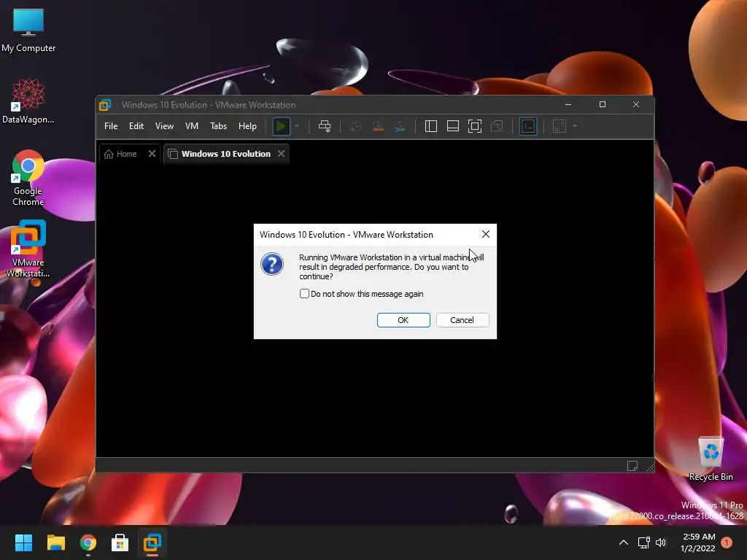The height and width of the screenshot is (560, 747).
Task: Click OK in the dialog
Action: [x=403, y=320]
